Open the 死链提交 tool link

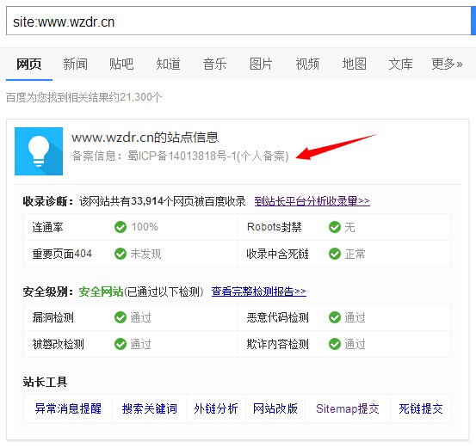(421, 408)
